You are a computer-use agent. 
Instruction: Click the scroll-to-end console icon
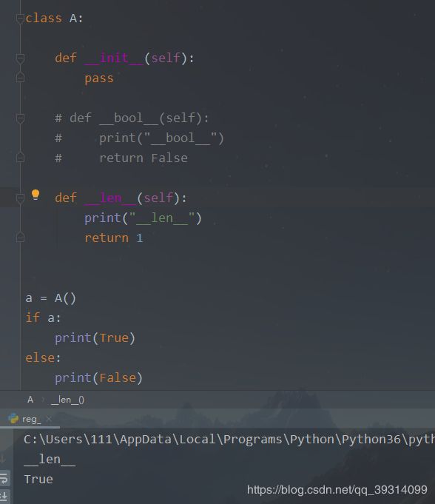[x=4, y=495]
